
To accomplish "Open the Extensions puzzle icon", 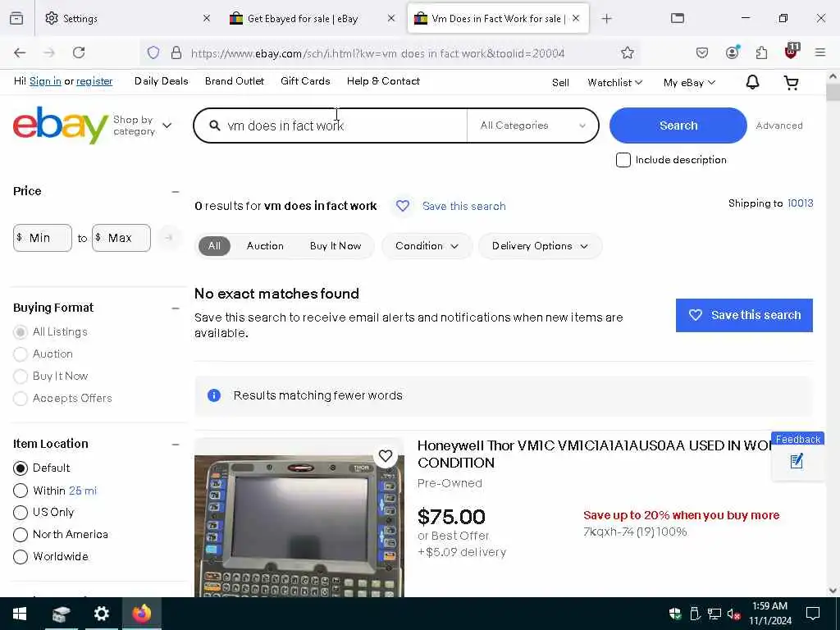I will click(x=761, y=52).
